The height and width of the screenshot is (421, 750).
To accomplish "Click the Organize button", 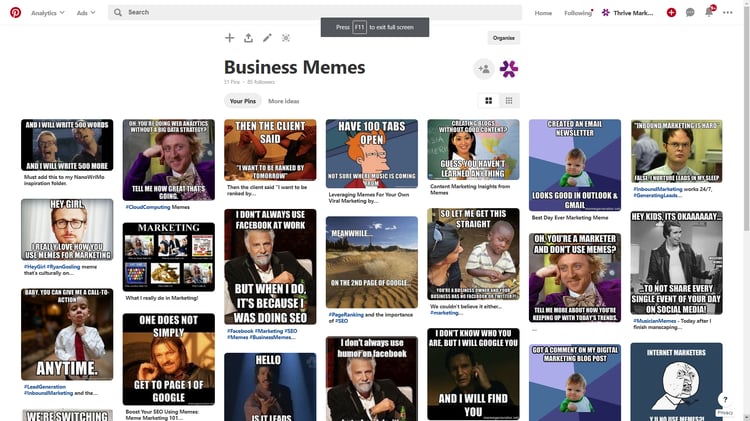I will point(504,38).
